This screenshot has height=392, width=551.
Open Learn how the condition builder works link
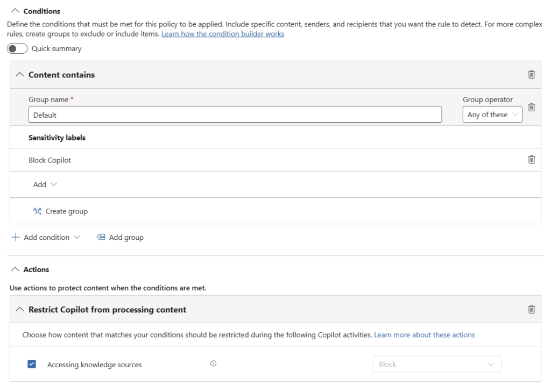click(x=223, y=34)
